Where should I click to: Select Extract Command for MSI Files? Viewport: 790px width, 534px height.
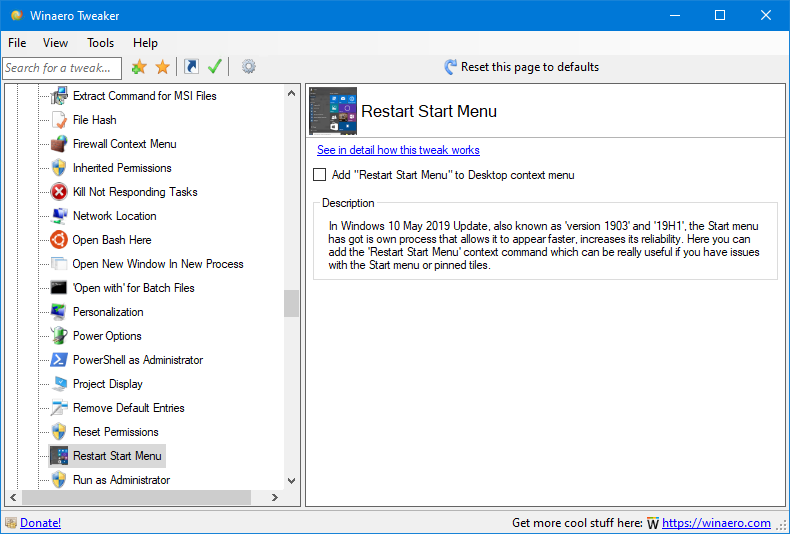click(x=145, y=96)
